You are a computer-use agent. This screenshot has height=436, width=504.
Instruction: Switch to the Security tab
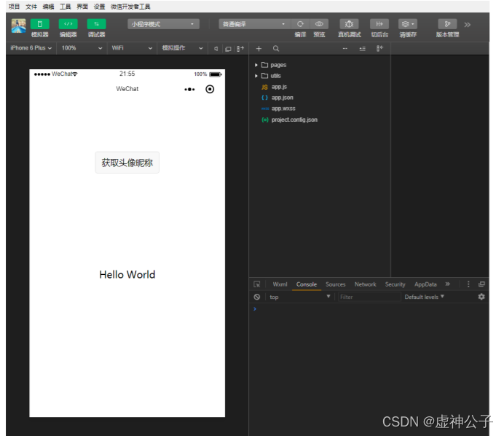tap(395, 284)
